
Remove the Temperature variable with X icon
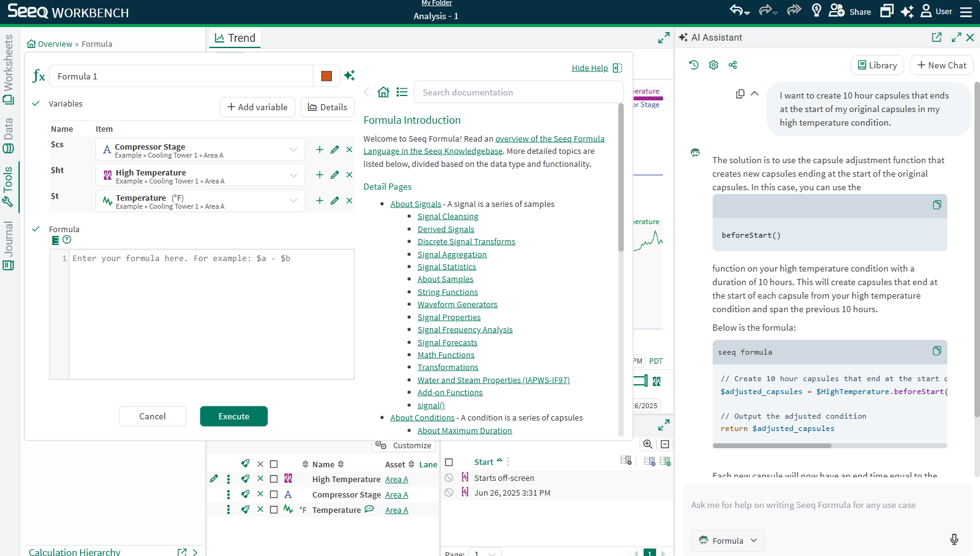pos(349,201)
